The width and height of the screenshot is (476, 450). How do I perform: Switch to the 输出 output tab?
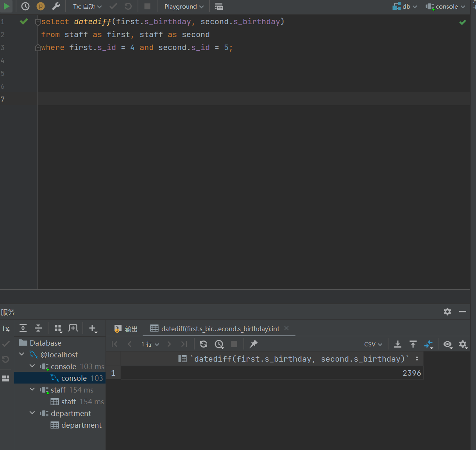(126, 329)
